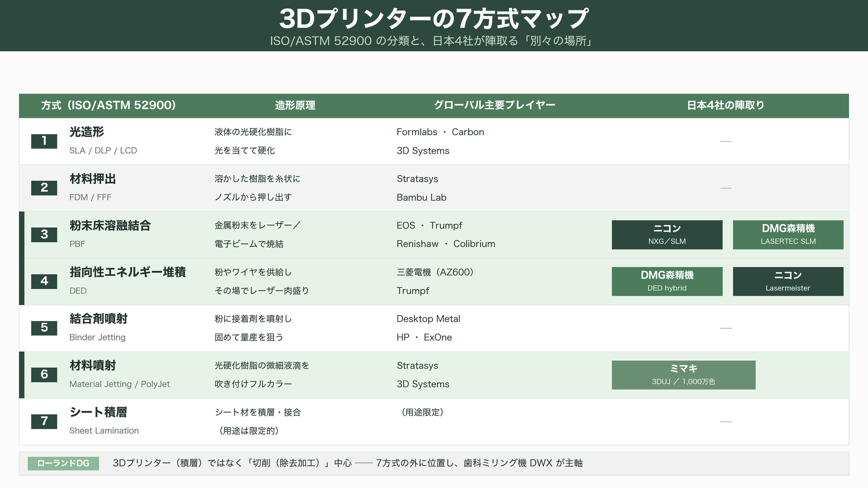Image resolution: width=868 pixels, height=488 pixels.
Task: Click the Bambu Lab player text
Action: click(422, 197)
